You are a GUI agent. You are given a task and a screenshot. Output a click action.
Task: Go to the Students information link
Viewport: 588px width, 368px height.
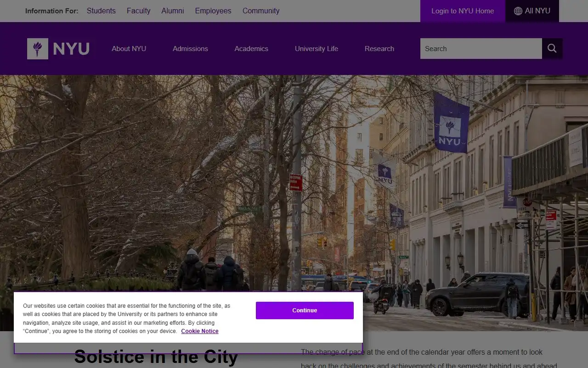101,11
